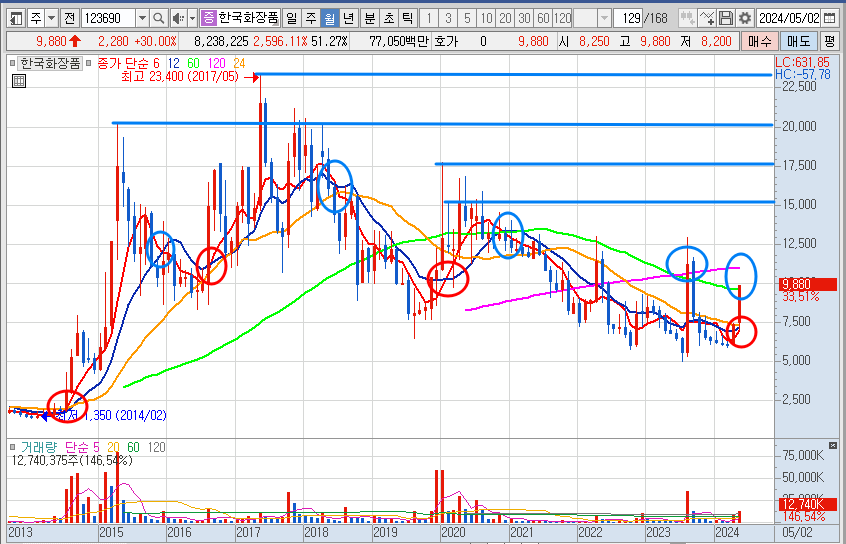Viewport: 846px width, 544px height.
Task: Open the market type dropdown next to 주
Action: (x=51, y=18)
